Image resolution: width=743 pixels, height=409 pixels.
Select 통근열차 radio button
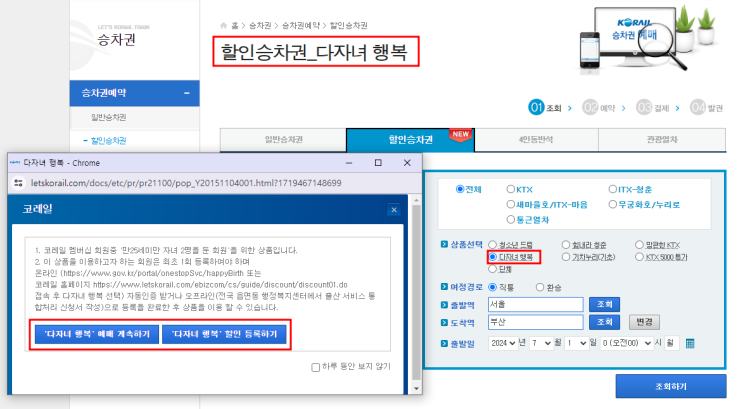510,219
